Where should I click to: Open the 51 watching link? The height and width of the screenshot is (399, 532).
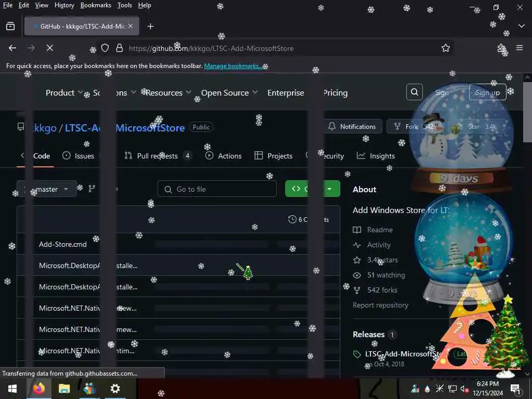(x=379, y=275)
